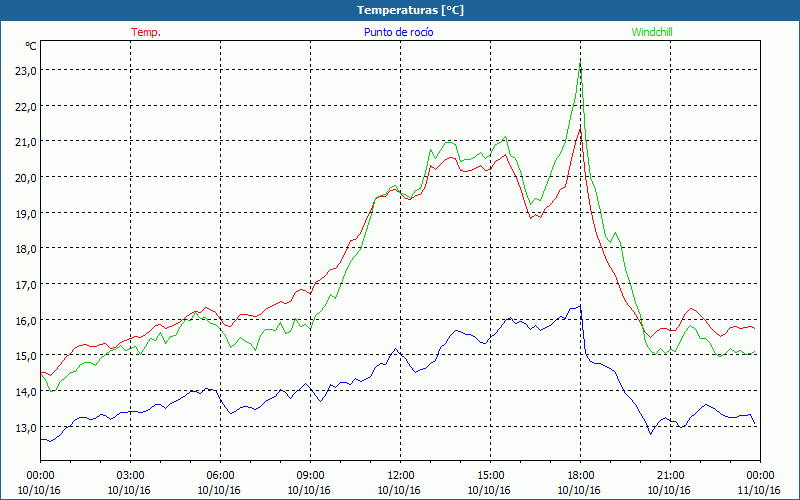Click the "16,0" y-axis value
This screenshot has height=500, width=800.
pyautogui.click(x=26, y=320)
